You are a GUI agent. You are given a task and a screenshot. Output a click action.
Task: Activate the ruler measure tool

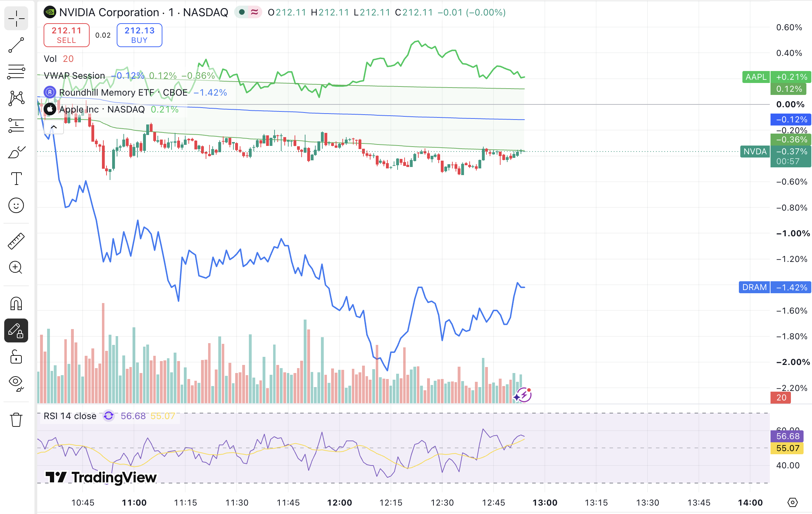tap(16, 241)
